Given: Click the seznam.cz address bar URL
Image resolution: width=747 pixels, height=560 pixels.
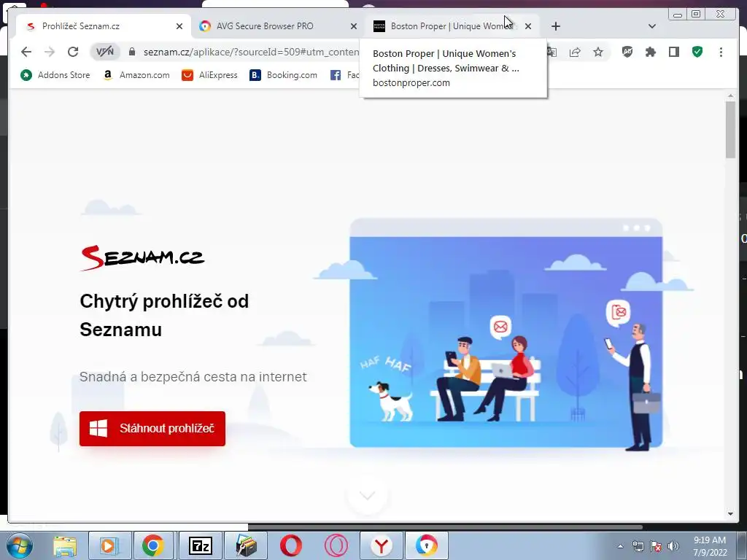Looking at the screenshot, I should coord(251,52).
